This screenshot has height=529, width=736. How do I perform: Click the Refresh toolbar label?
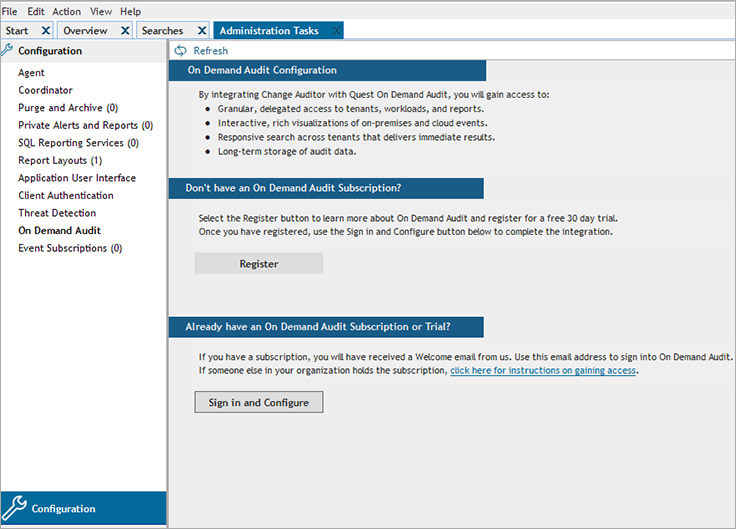coord(211,51)
